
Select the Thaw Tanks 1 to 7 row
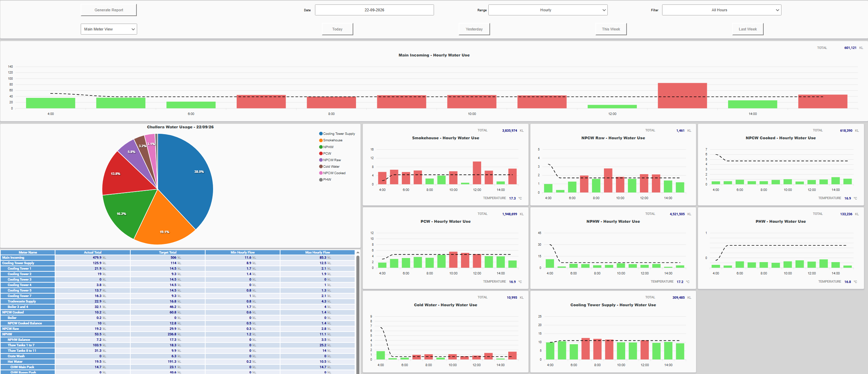tap(177, 345)
